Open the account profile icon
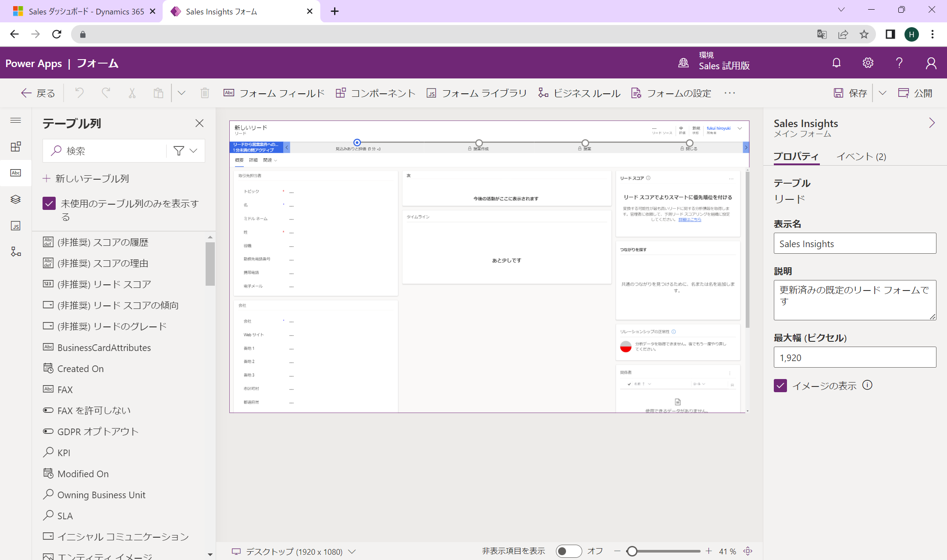 tap(931, 63)
